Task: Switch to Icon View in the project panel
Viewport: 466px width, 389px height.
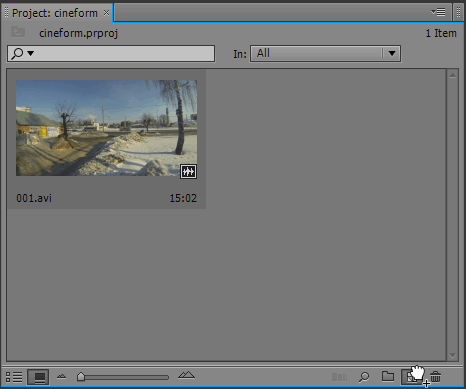Action: 38,377
